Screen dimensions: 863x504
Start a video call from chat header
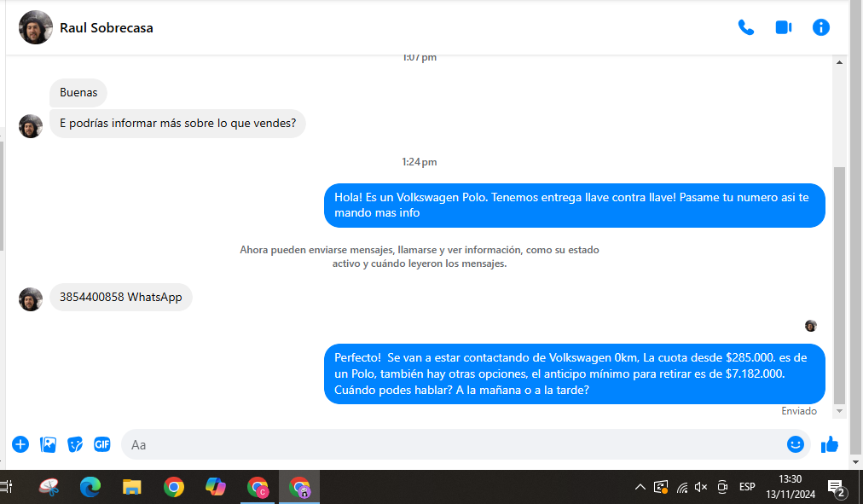[783, 27]
